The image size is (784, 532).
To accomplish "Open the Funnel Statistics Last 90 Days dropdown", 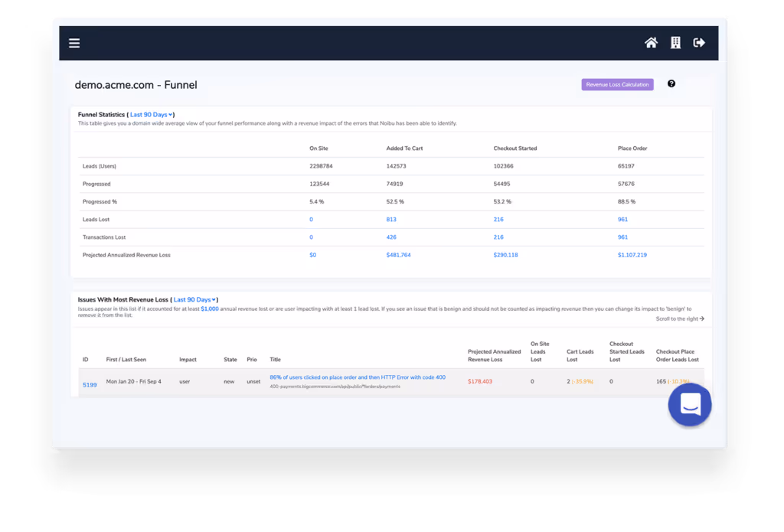I will [151, 114].
